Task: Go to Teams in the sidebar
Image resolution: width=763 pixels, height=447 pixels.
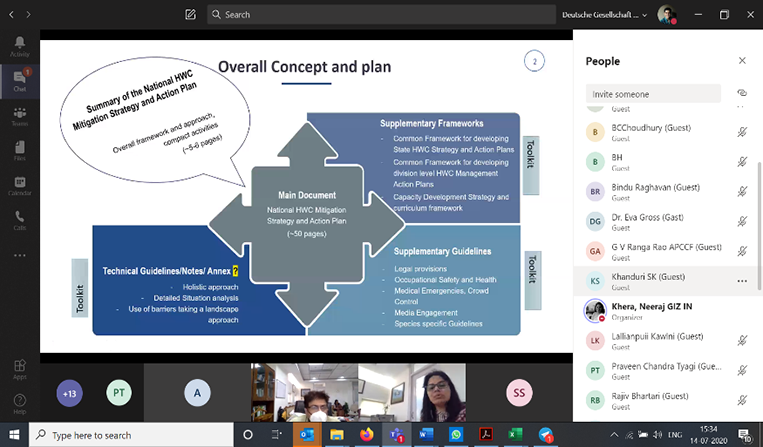Action: point(19,115)
